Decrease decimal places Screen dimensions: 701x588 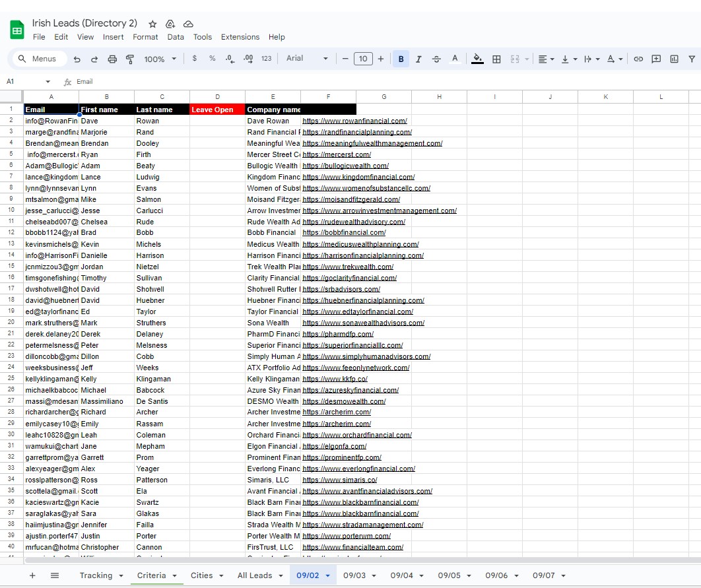point(230,59)
